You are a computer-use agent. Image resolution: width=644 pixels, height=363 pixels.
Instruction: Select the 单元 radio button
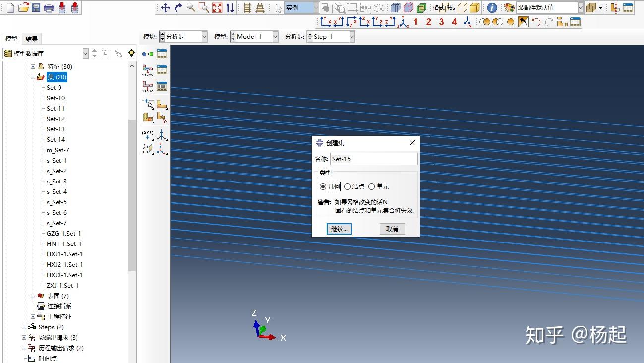372,186
